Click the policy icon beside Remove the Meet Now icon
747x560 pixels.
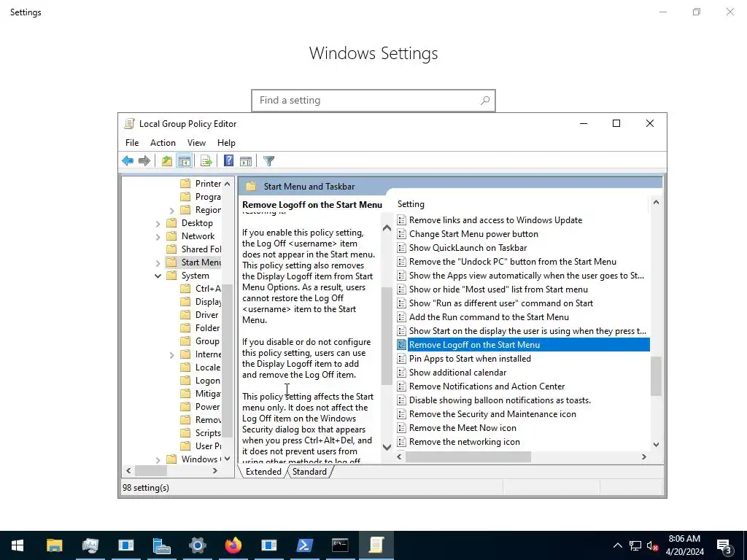(x=402, y=427)
